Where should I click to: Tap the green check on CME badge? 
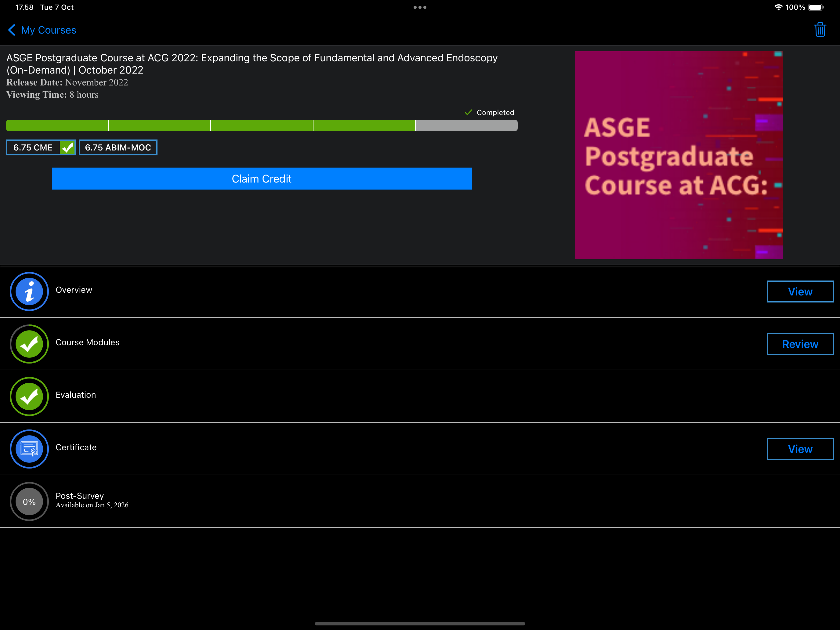(x=67, y=147)
